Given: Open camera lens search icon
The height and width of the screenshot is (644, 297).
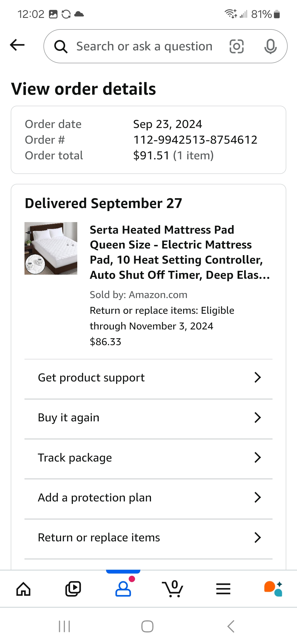Looking at the screenshot, I should [x=237, y=46].
